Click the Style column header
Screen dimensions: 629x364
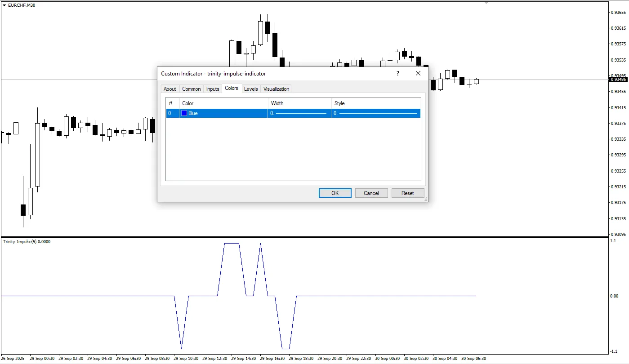(376, 103)
